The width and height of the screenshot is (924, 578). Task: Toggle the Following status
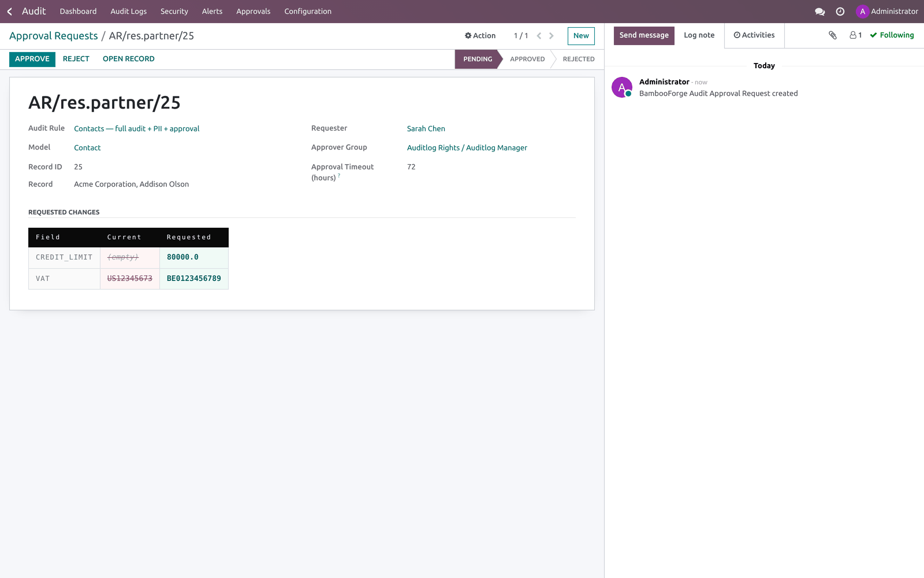(x=892, y=35)
